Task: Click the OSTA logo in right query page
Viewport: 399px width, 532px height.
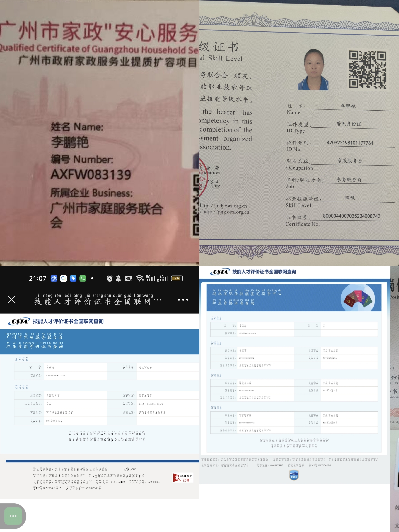Action: [x=220, y=272]
